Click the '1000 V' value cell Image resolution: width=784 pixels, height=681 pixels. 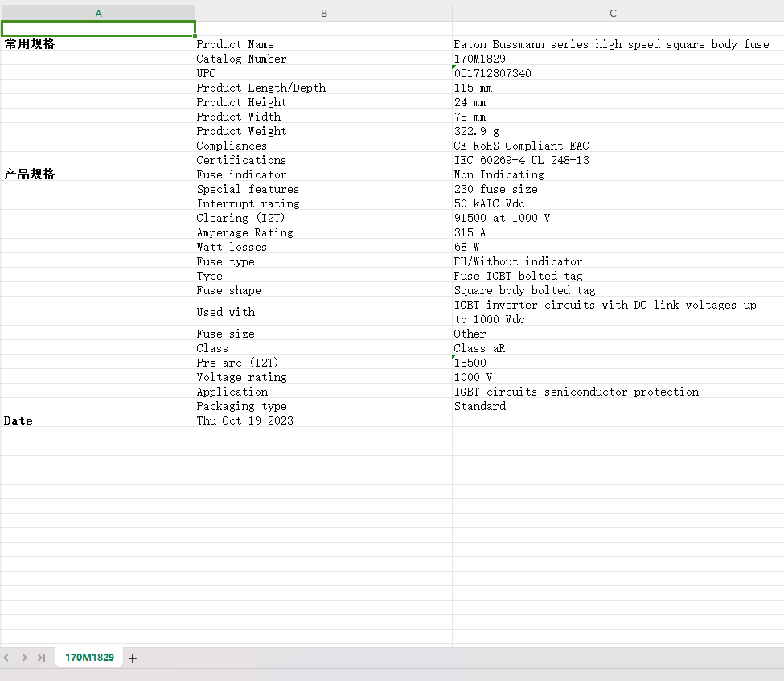[x=613, y=377]
